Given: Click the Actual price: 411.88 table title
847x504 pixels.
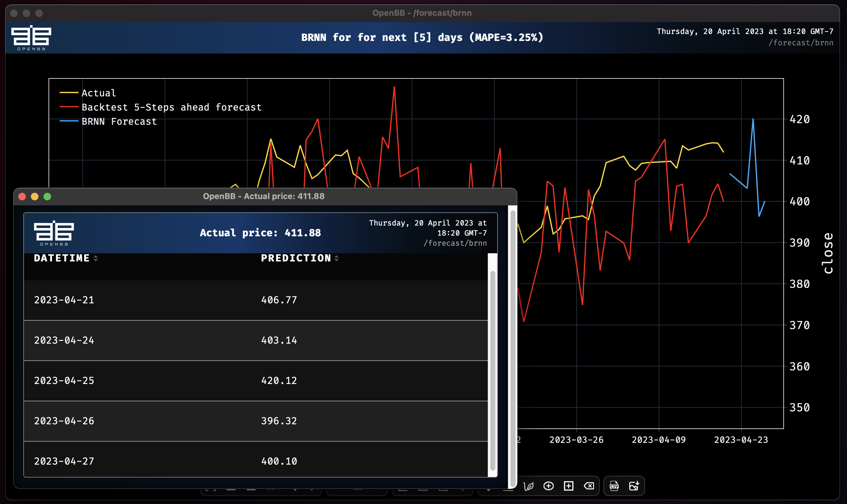Looking at the screenshot, I should tap(260, 233).
